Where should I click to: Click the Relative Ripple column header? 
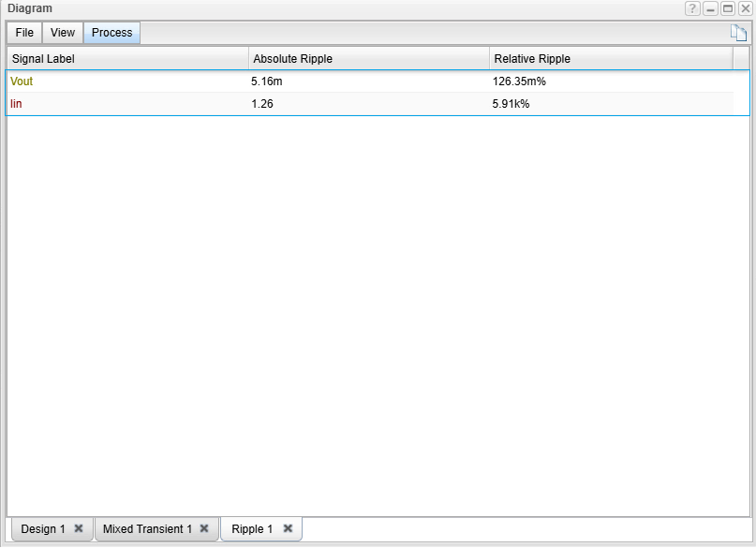610,59
